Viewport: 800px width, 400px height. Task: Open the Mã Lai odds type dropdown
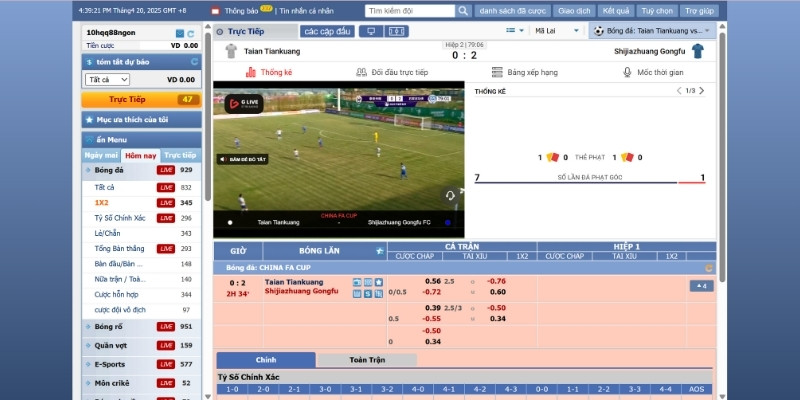557,31
